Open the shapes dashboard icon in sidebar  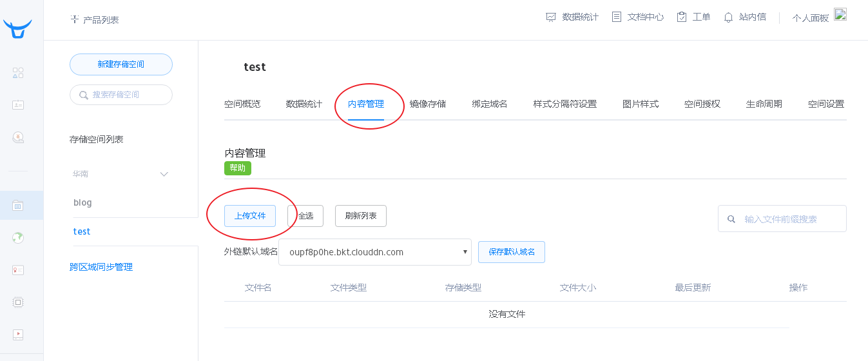[18, 73]
